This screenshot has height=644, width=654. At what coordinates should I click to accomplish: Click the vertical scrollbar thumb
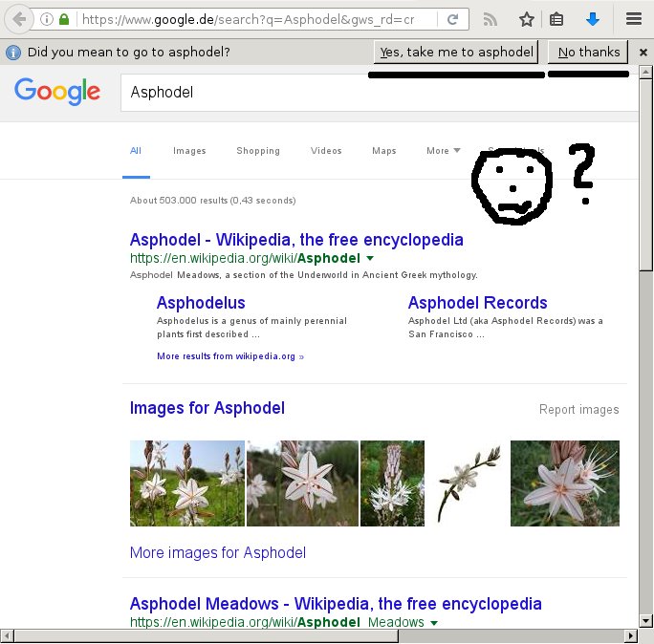[645, 174]
